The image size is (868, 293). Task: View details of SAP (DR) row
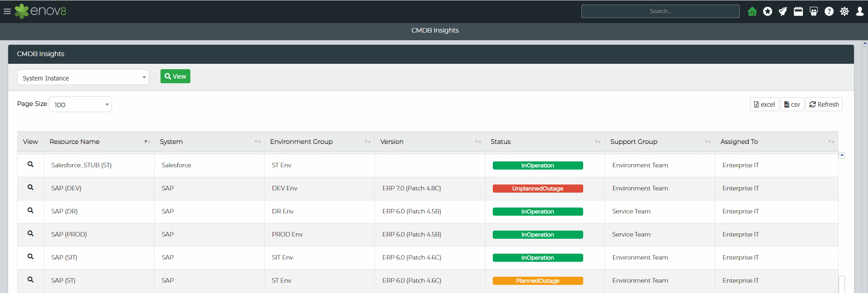(30, 211)
